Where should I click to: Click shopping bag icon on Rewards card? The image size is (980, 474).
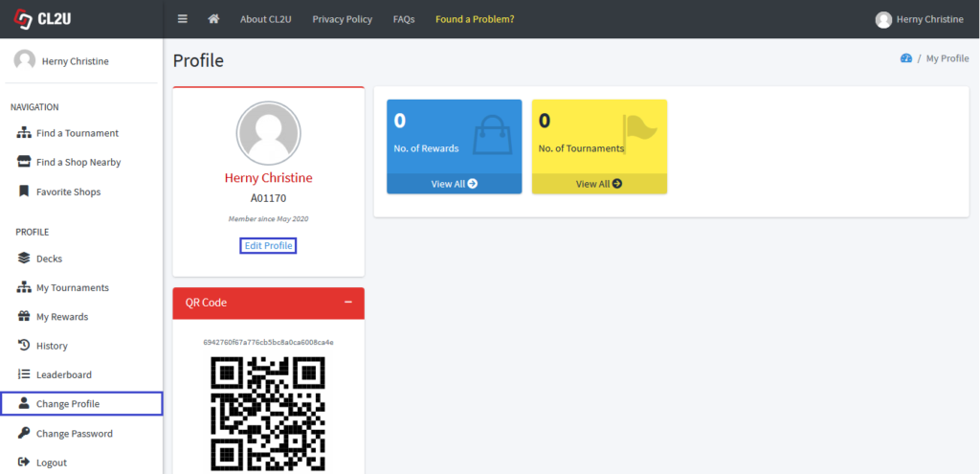pos(493,134)
